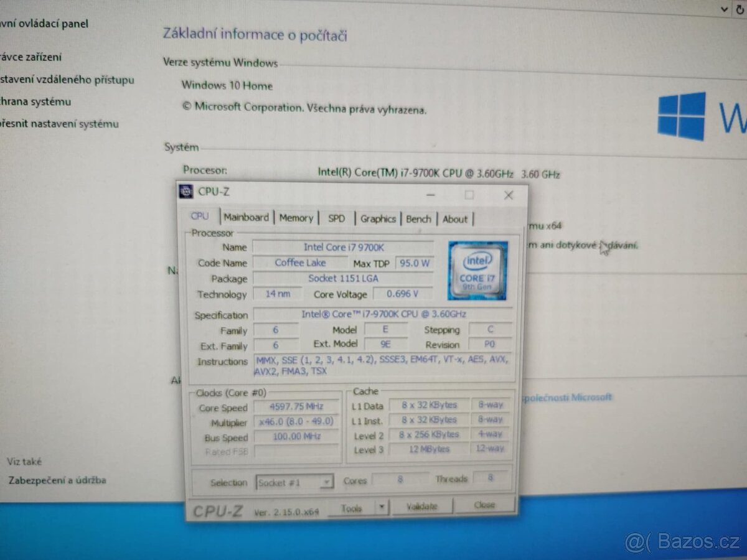Click the Procesor value in the System window
The image size is (747, 560).
(x=439, y=174)
